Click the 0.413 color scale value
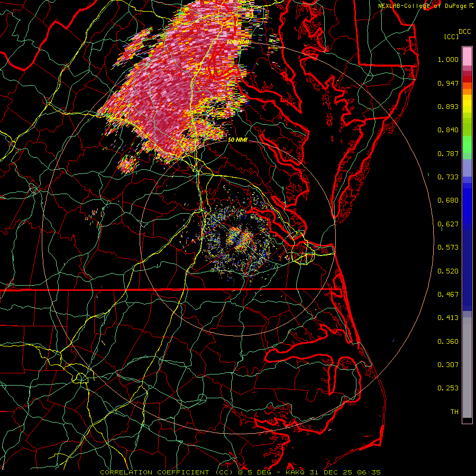This screenshot has width=476, height=476. (x=448, y=318)
